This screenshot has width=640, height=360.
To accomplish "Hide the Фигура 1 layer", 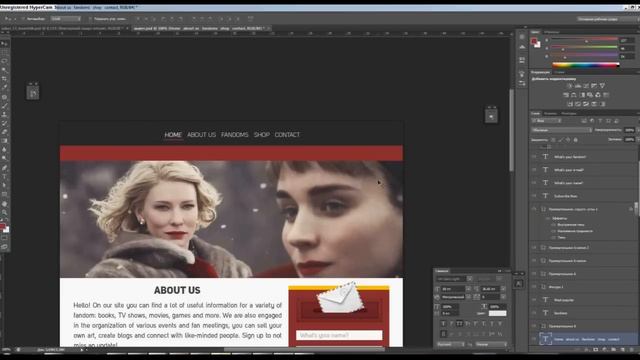I will pyautogui.click(x=534, y=287).
